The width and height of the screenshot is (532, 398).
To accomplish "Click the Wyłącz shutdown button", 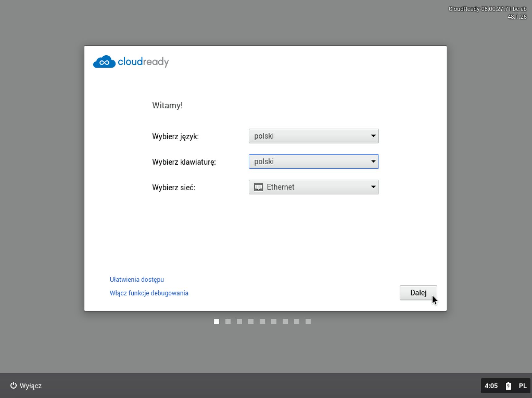I will [26, 386].
